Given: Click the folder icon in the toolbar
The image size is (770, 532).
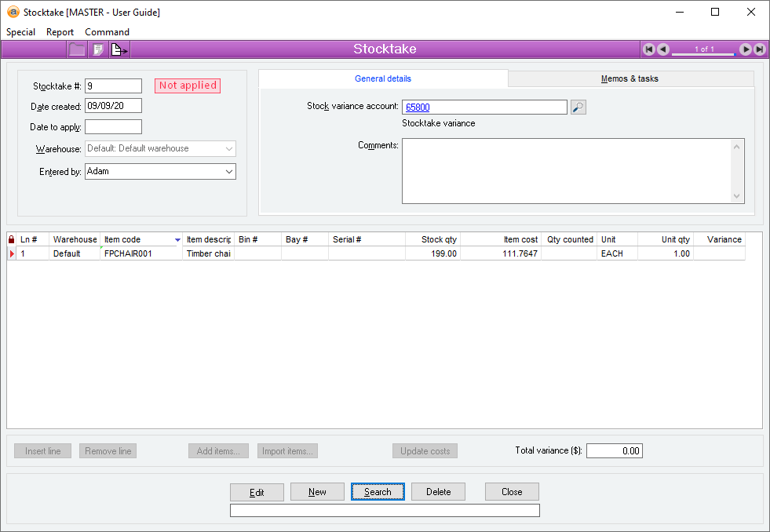Looking at the screenshot, I should pos(77,49).
